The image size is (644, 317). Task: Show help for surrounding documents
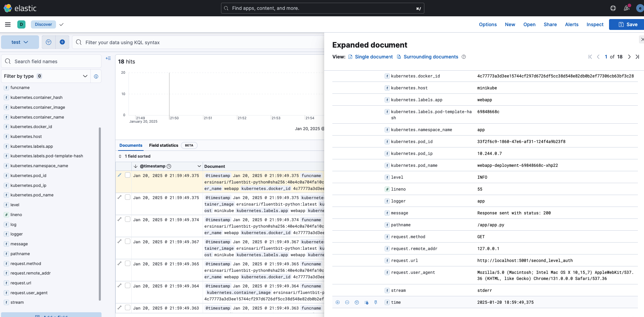(464, 57)
